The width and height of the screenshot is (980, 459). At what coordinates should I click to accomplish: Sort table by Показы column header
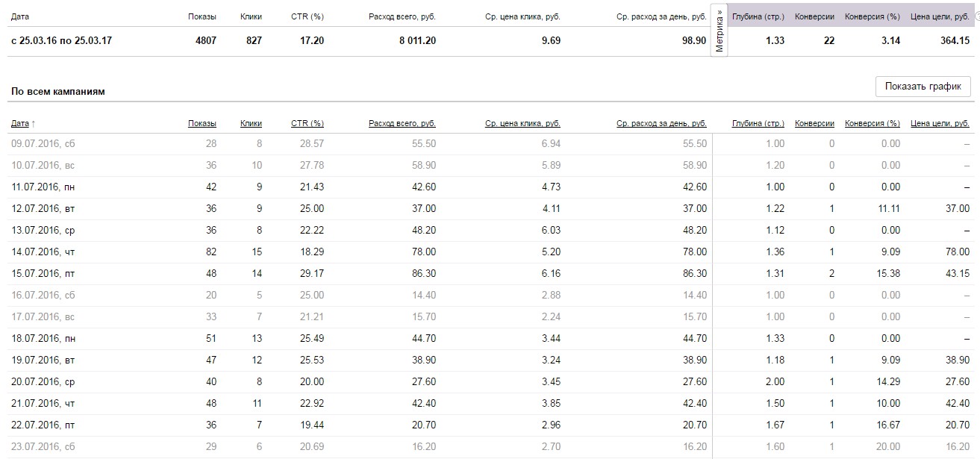point(202,123)
